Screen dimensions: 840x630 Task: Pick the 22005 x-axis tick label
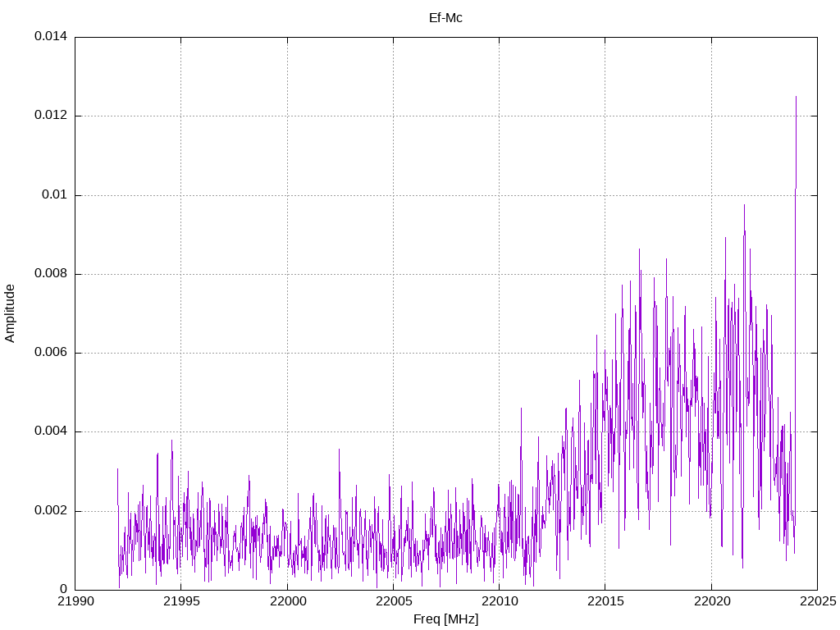point(392,603)
